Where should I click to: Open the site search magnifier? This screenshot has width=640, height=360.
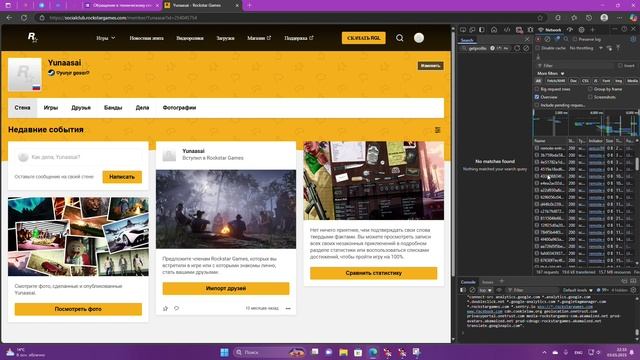coord(400,38)
